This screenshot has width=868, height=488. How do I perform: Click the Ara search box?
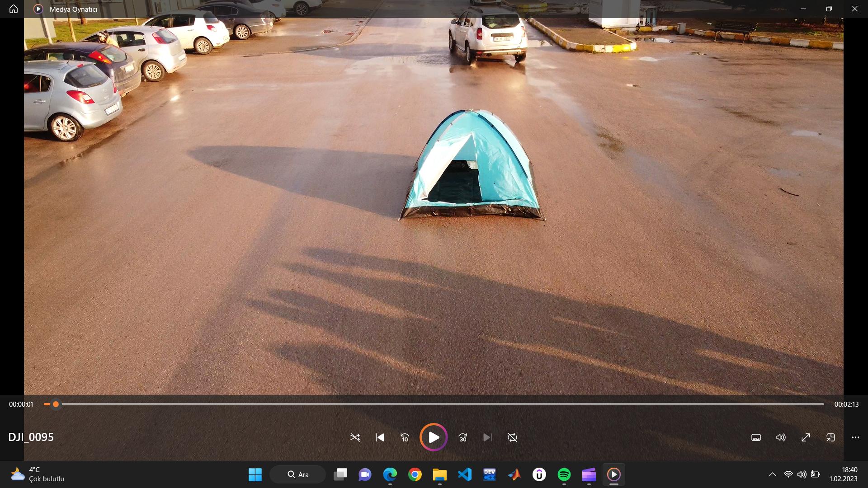click(297, 474)
